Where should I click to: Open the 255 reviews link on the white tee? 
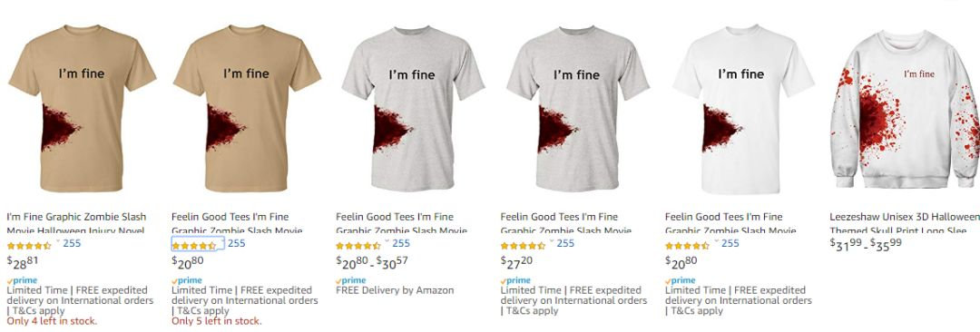(730, 243)
